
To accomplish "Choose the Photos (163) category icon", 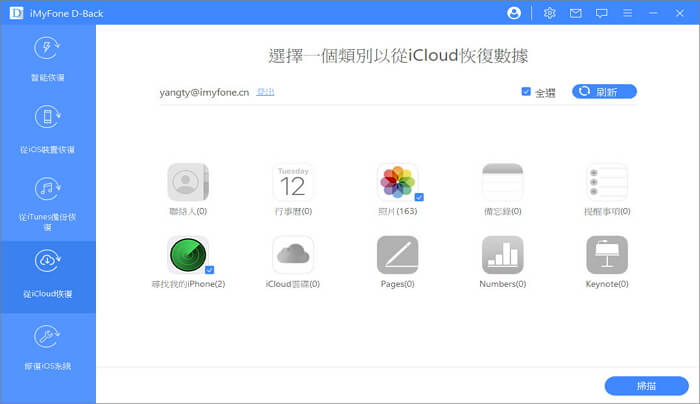I will point(397,182).
